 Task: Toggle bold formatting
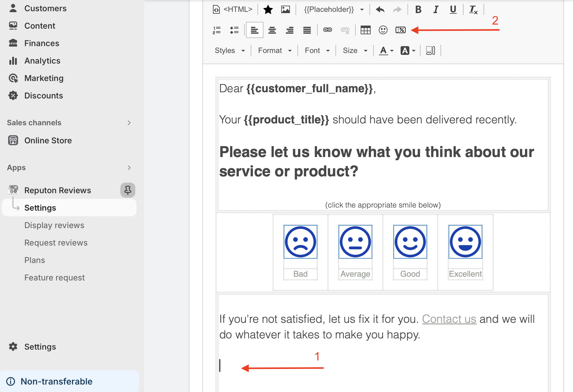pyautogui.click(x=418, y=10)
